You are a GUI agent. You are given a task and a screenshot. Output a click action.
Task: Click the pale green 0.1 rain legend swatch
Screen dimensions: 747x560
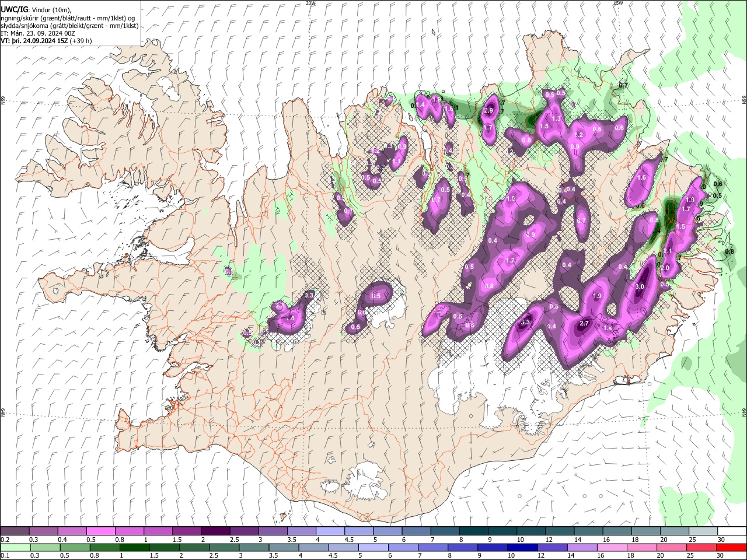point(15,547)
